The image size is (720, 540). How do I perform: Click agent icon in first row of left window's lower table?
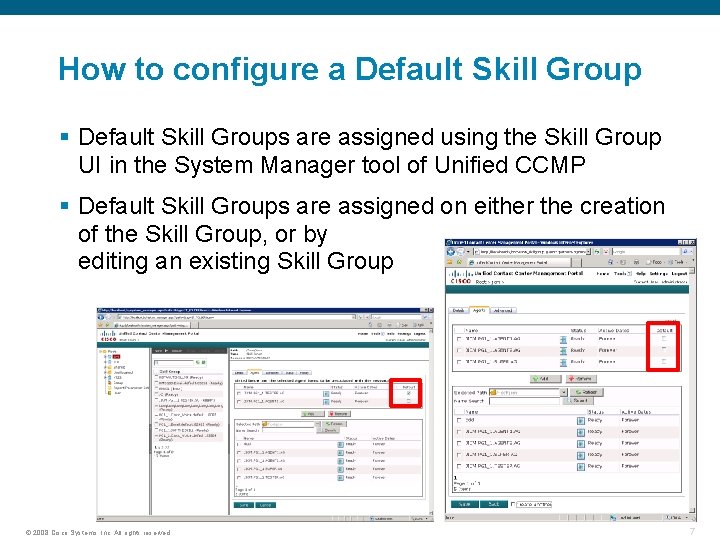point(340,444)
